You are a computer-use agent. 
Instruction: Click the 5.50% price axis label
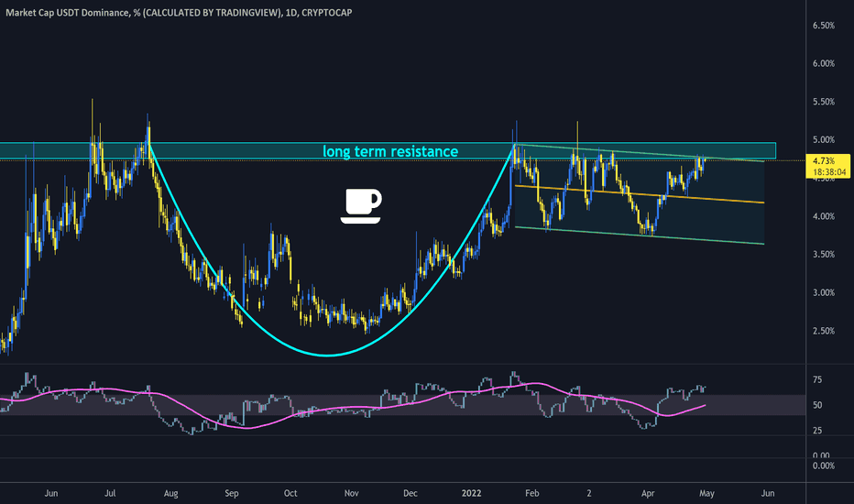coord(824,102)
